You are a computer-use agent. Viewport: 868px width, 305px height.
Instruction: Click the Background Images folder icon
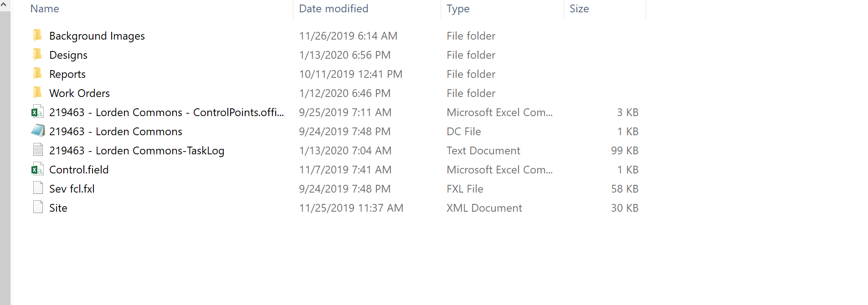pos(37,36)
